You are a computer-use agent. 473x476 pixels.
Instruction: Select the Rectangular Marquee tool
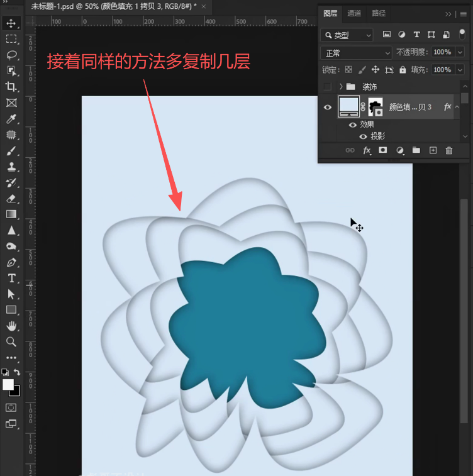[11, 39]
